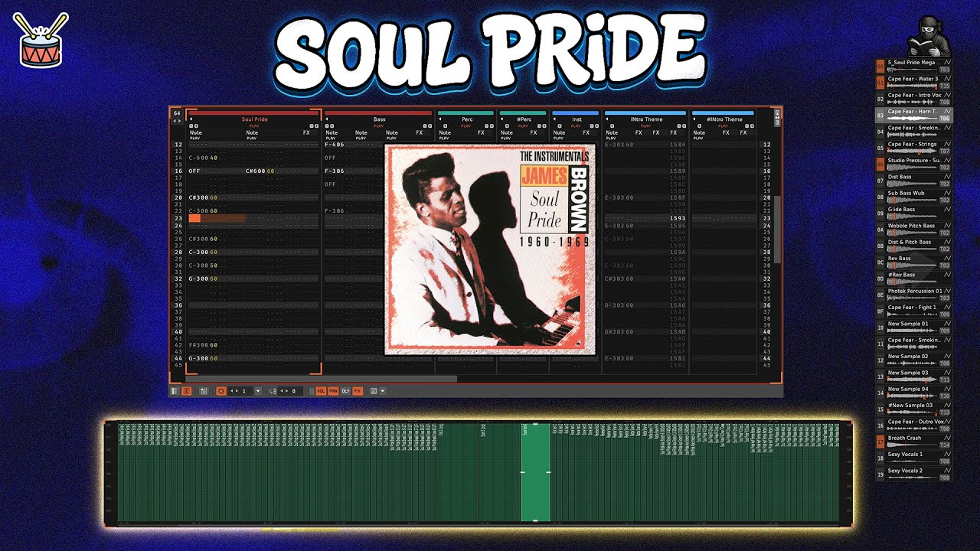Collapse the Bass track with left arrow
The width and height of the screenshot is (980, 551).
point(327,119)
